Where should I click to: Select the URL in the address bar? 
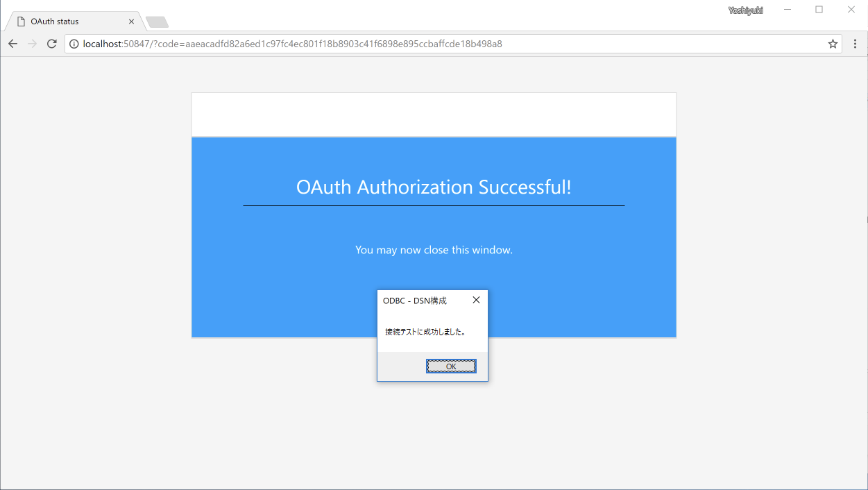click(x=291, y=43)
